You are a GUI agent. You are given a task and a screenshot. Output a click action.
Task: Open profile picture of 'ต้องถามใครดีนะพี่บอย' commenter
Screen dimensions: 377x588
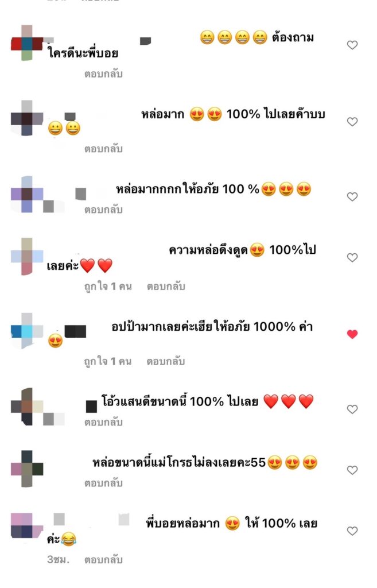coord(27,42)
